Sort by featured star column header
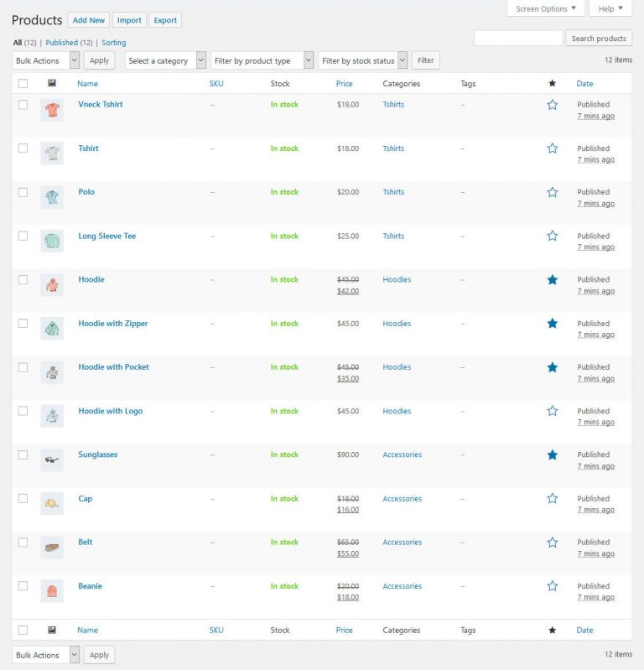Viewport: 644px width, 670px height. click(552, 84)
